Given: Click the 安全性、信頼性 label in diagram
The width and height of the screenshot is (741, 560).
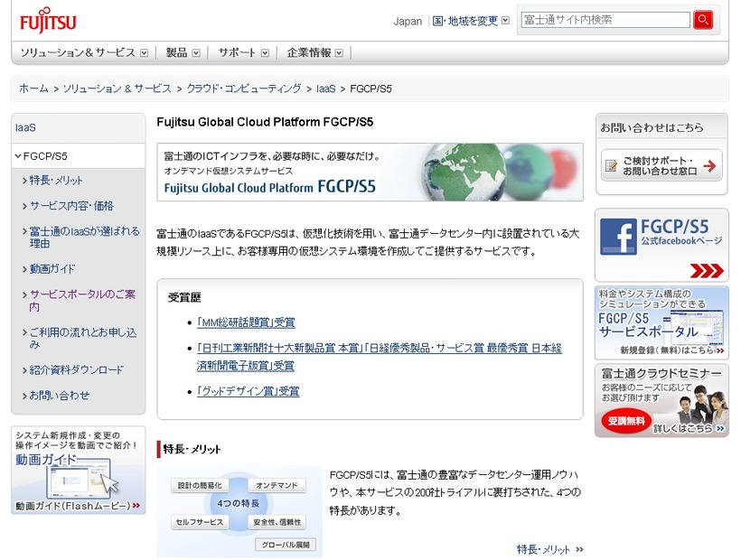Looking at the screenshot, I should click(x=277, y=522).
